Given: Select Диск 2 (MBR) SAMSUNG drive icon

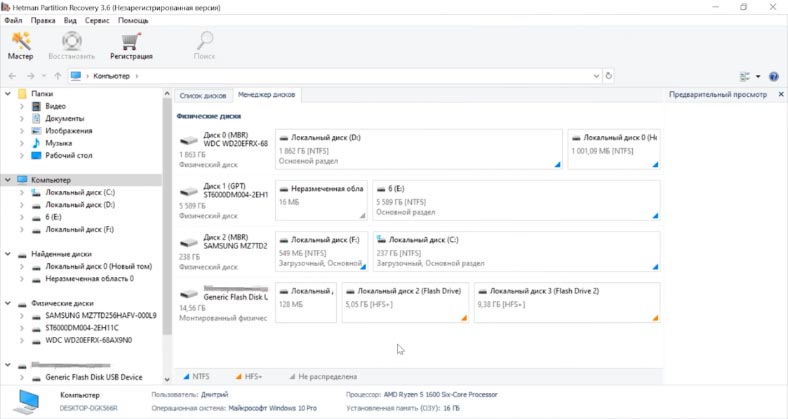Looking at the screenshot, I should click(x=189, y=243).
